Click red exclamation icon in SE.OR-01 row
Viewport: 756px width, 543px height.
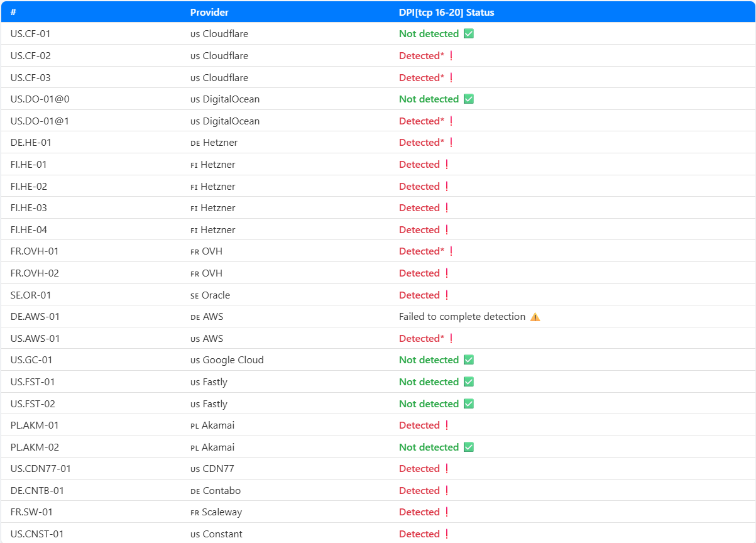[447, 295]
